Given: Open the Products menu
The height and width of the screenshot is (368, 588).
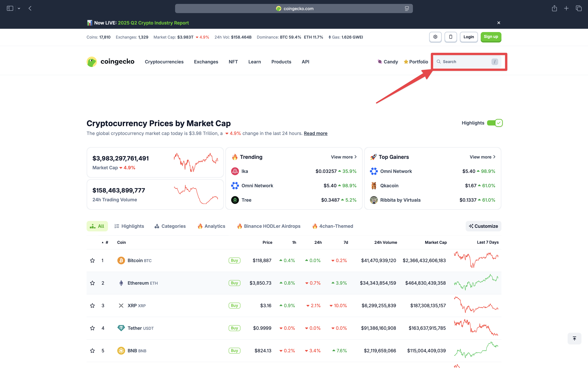Looking at the screenshot, I should point(281,62).
